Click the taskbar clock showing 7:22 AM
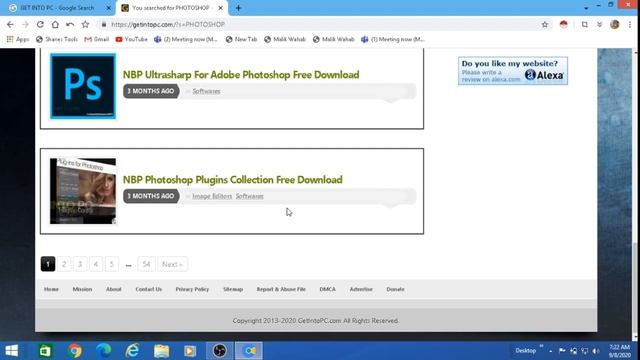The image size is (640, 360). coord(620,351)
